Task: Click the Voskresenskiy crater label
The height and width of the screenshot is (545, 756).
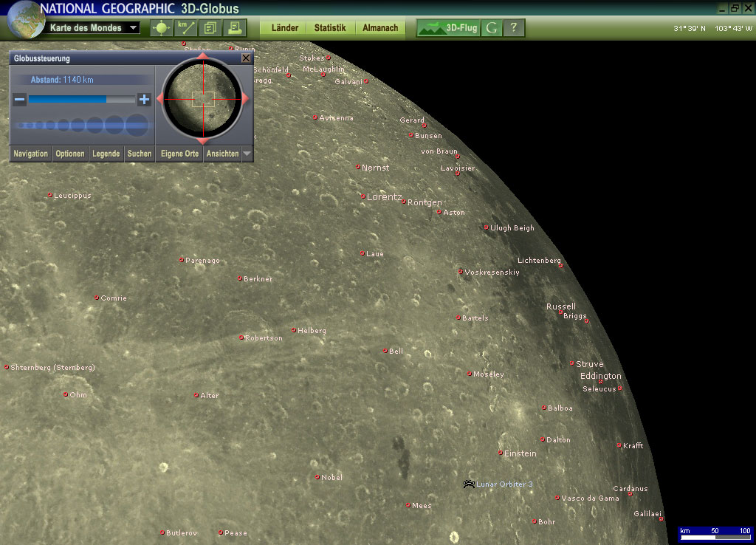Action: point(492,272)
